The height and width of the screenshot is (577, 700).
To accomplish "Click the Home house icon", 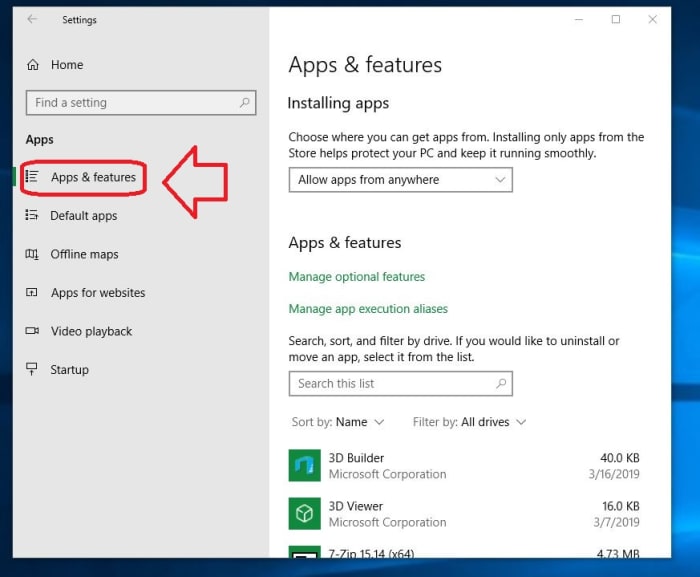I will 33,65.
